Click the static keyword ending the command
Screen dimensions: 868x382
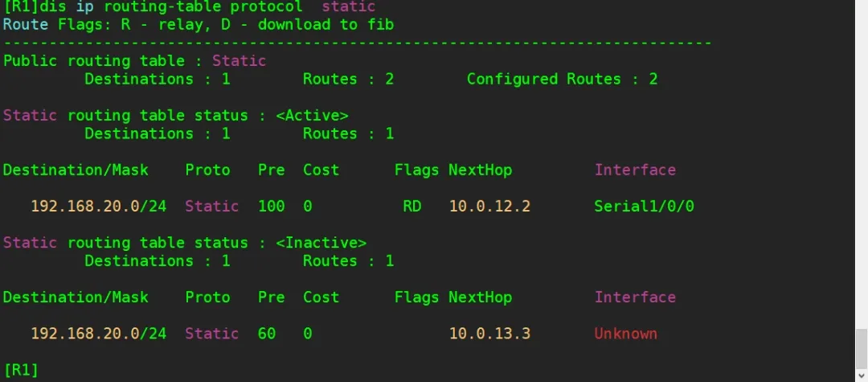[x=348, y=6]
